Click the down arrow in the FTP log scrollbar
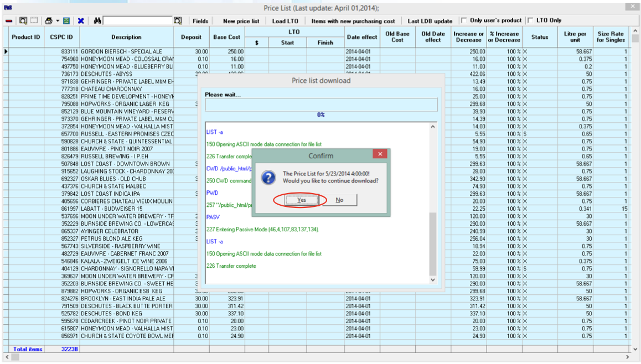The image size is (641, 364). (432, 280)
